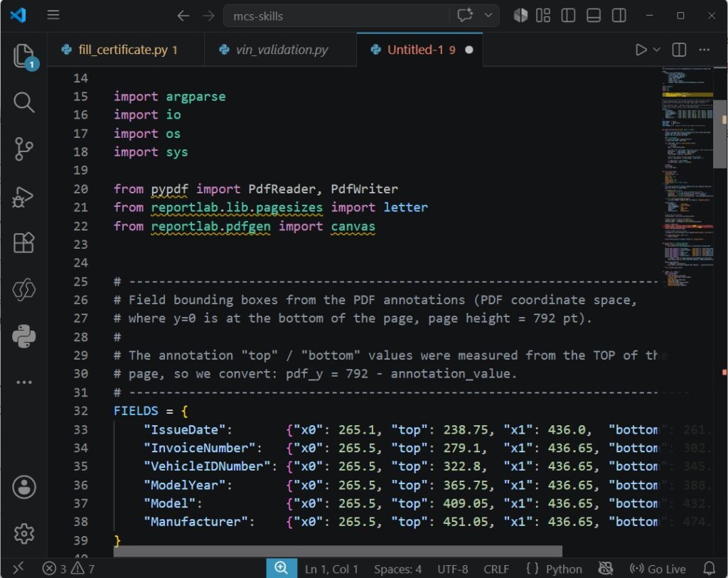Click "ModelYear" key on line 36
Screen dimensions: 728x578
[x=184, y=485]
